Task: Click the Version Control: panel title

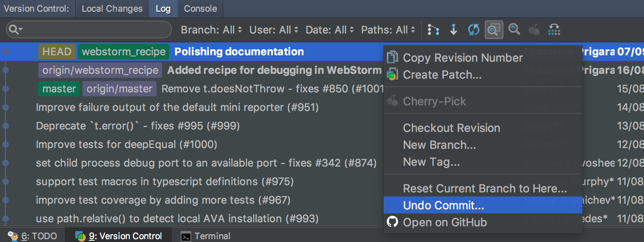Action: 36,8
